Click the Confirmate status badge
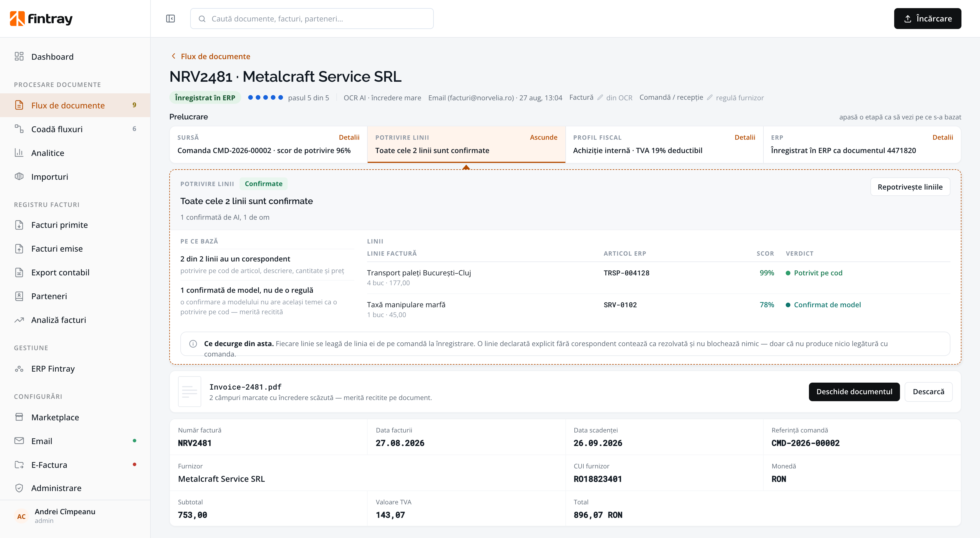This screenshot has height=538, width=980. click(263, 184)
